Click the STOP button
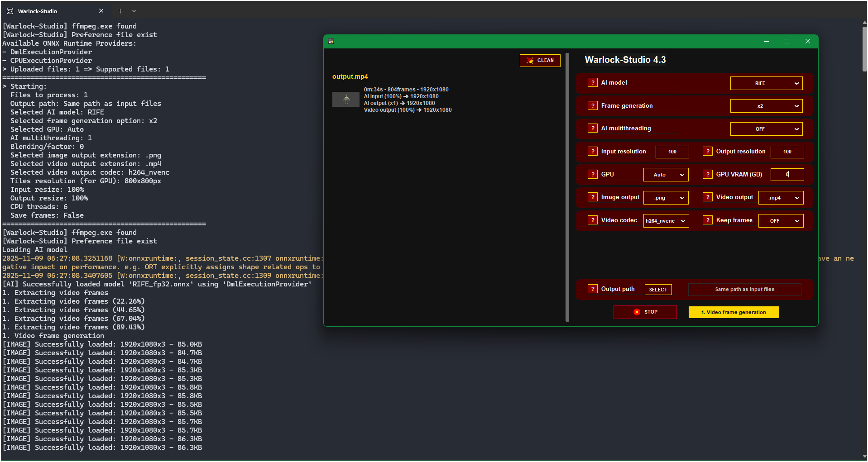The width and height of the screenshot is (868, 462). point(645,312)
